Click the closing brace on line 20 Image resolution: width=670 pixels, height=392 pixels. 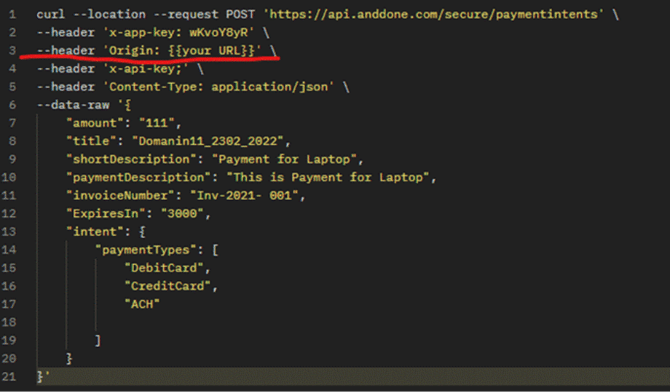(69, 359)
